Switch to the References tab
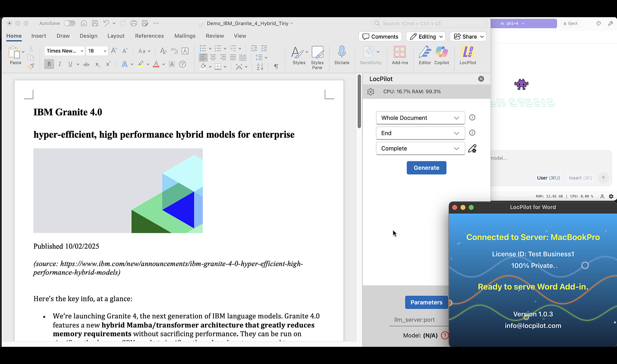 (149, 36)
